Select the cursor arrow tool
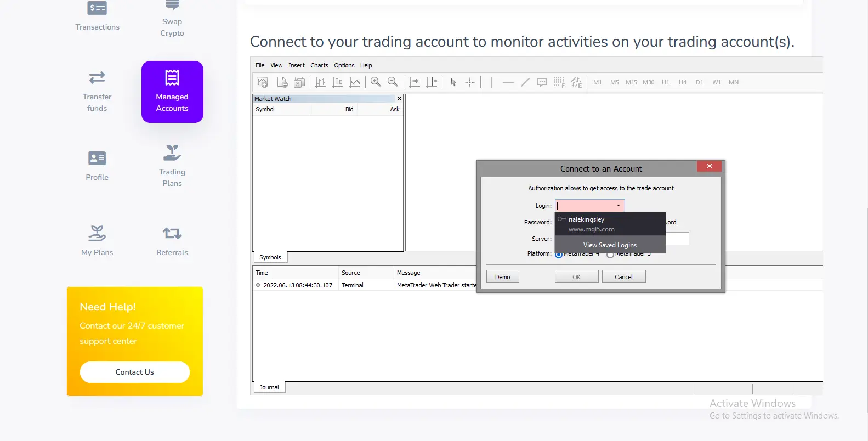868x441 pixels. click(x=453, y=82)
